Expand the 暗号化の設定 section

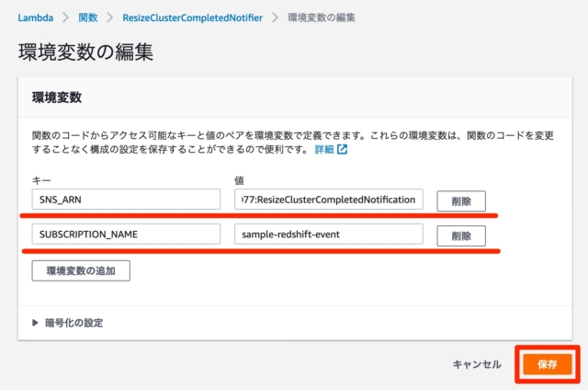(x=67, y=323)
